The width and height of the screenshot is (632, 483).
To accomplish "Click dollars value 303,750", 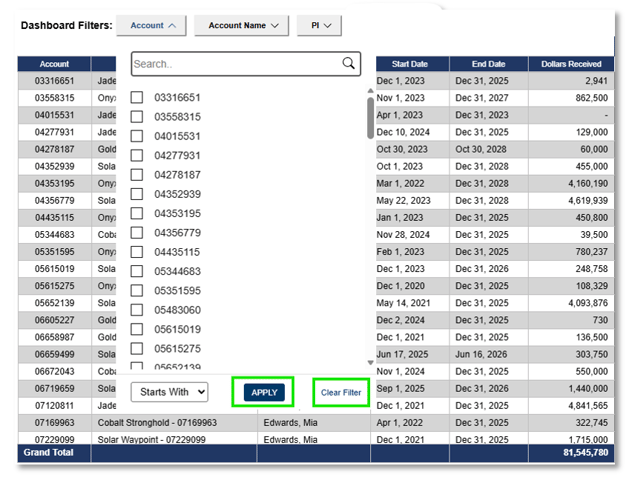I will [591, 354].
